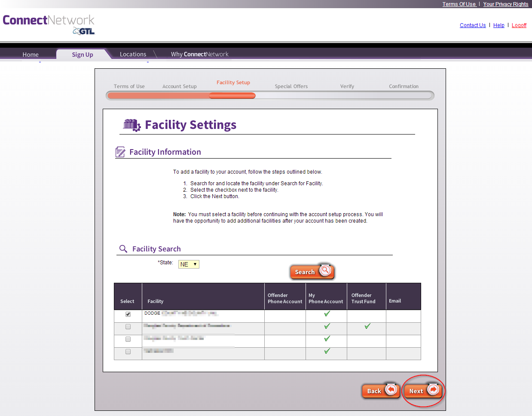
Task: Select the fourth facility row checkbox
Action: [x=128, y=352]
